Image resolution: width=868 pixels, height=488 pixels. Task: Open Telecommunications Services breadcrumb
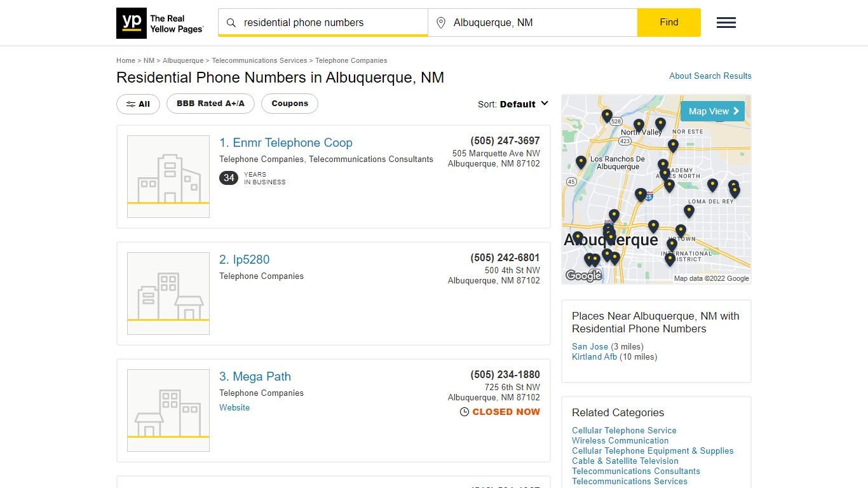click(259, 60)
